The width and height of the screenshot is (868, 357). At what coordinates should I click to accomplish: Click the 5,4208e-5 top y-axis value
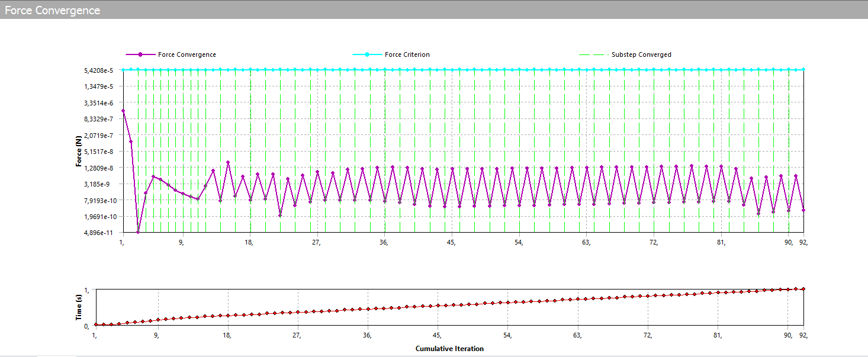point(99,70)
